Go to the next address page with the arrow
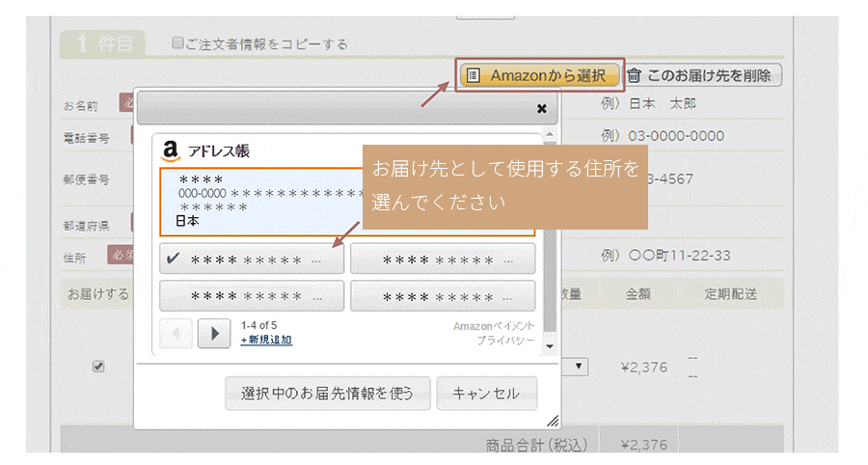 coord(214,333)
